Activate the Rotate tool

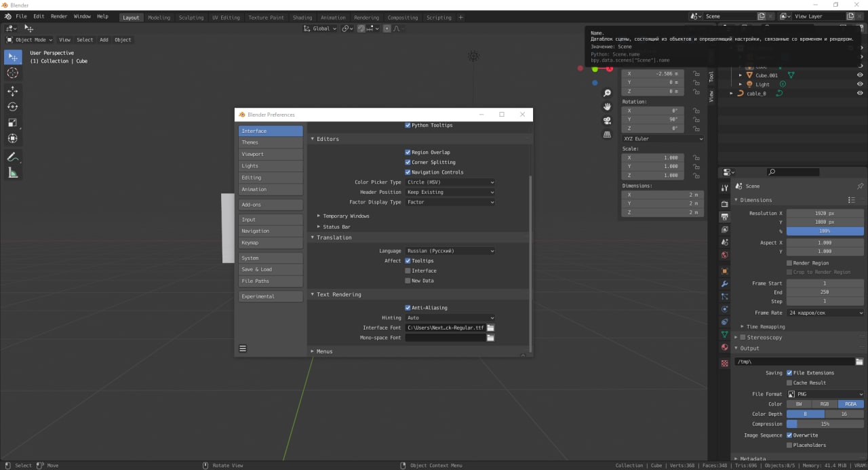[13, 106]
